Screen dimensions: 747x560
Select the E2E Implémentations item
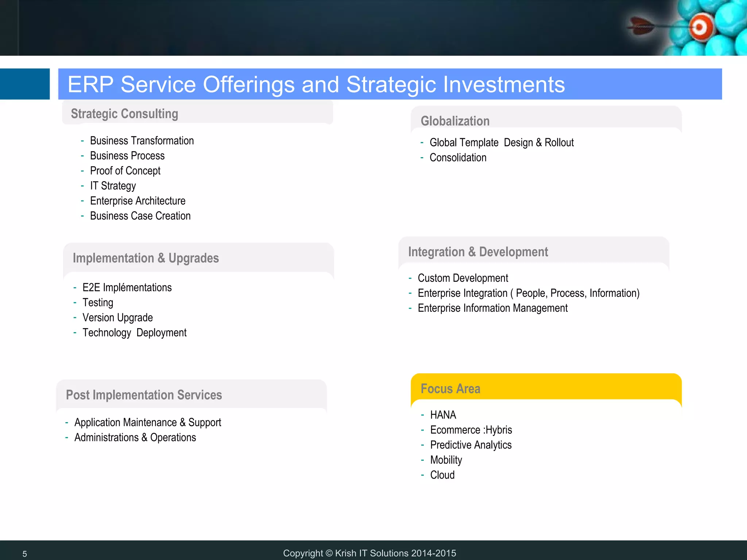point(127,288)
